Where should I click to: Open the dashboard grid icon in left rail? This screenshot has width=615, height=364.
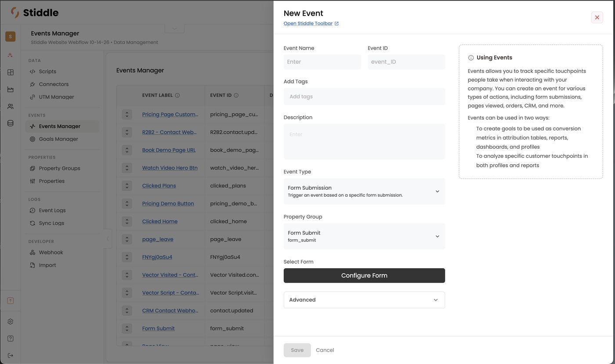(11, 72)
